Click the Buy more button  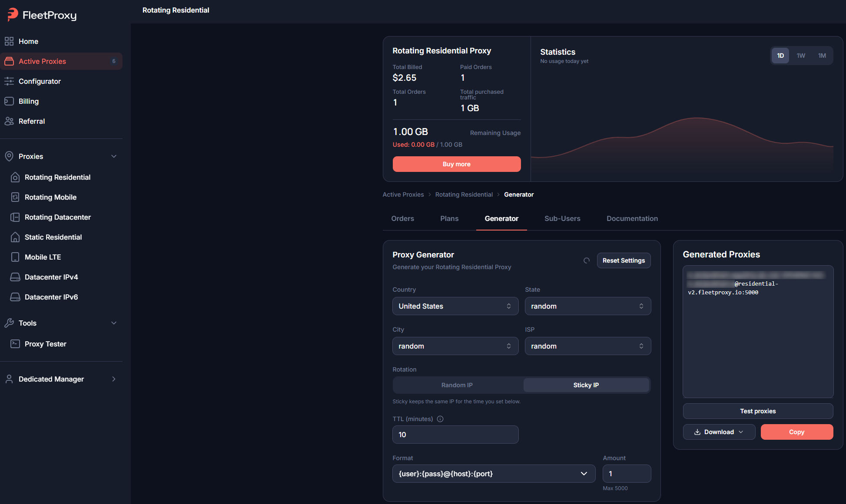tap(457, 164)
